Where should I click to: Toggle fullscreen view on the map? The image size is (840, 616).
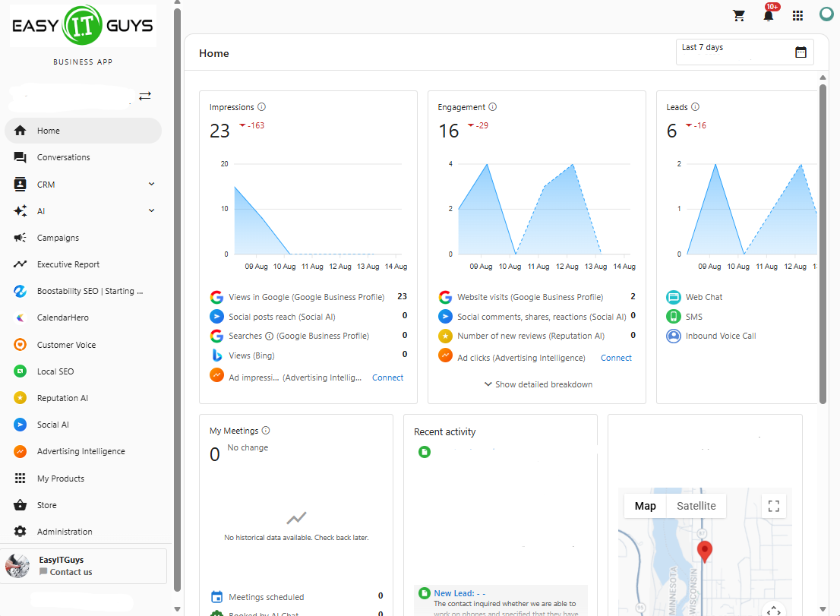(774, 506)
